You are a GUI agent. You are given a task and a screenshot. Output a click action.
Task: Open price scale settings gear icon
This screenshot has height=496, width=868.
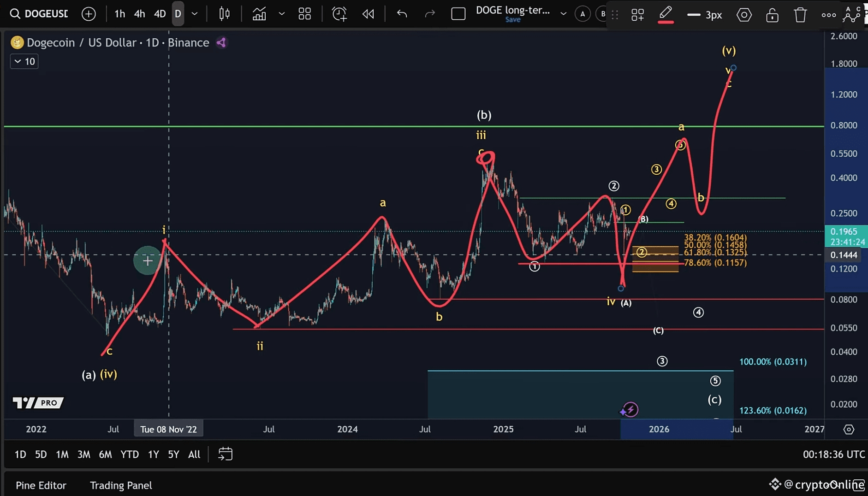pos(849,429)
